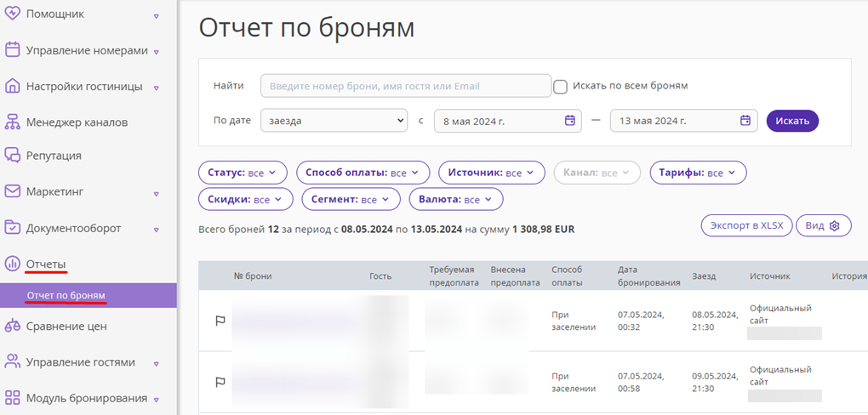Click the Маркетинг envelope icon
Image resolution: width=868 pixels, height=415 pixels.
12,191
